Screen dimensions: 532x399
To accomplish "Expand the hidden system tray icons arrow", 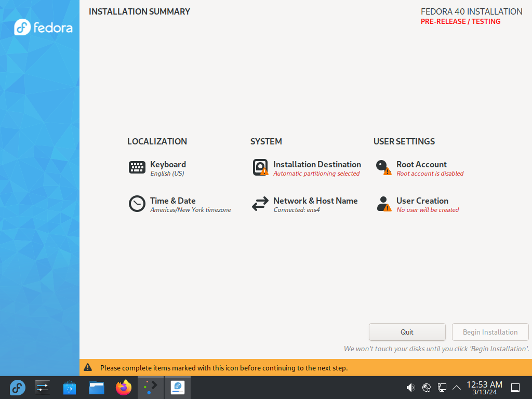I will coord(457,388).
